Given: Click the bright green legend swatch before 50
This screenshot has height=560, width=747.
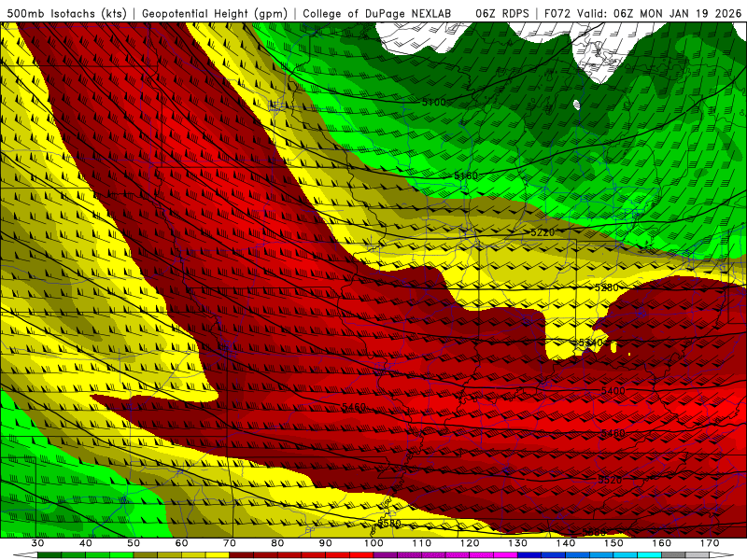Looking at the screenshot, I should coord(121,554).
